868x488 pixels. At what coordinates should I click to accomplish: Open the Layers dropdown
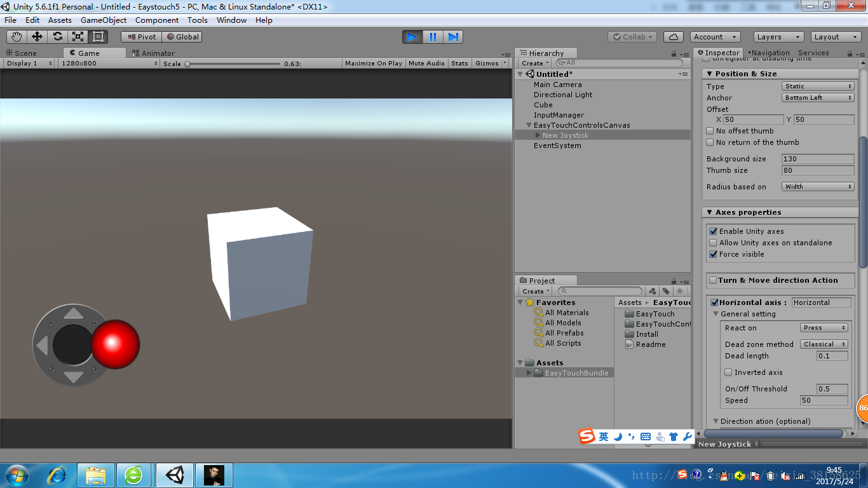pyautogui.click(x=778, y=37)
